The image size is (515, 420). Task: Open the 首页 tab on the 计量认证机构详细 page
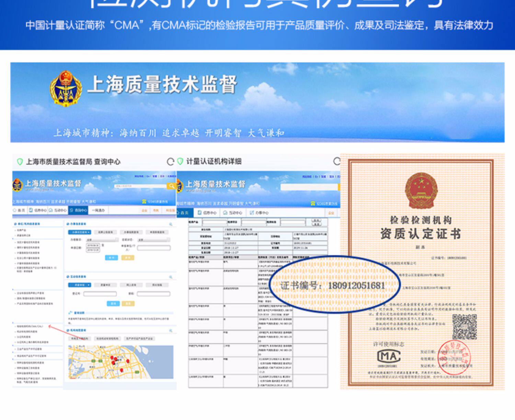(x=185, y=213)
